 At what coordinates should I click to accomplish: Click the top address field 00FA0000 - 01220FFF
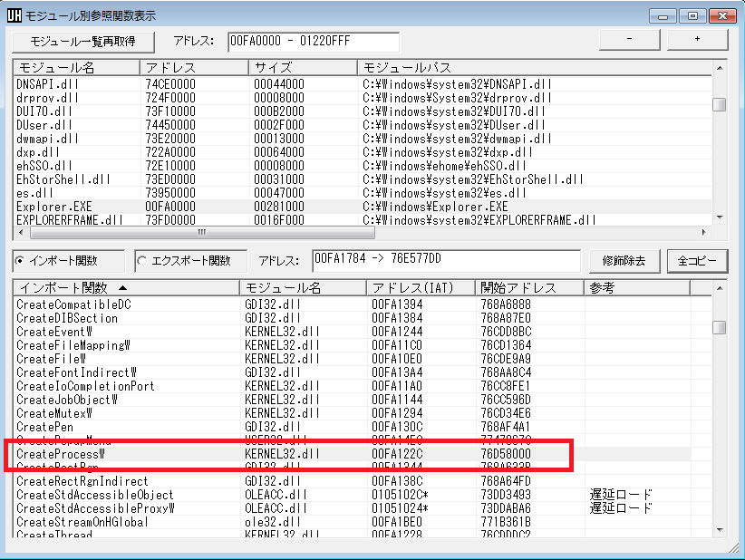[314, 42]
